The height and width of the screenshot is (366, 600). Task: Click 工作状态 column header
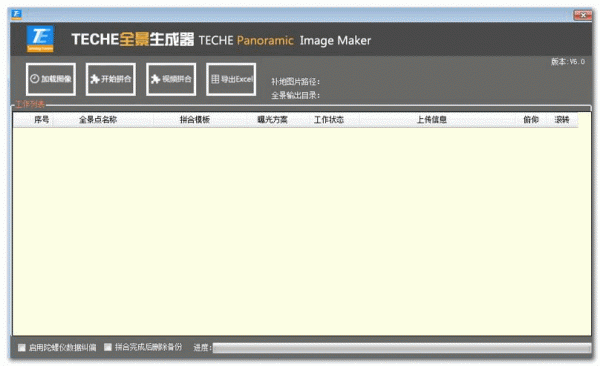329,120
